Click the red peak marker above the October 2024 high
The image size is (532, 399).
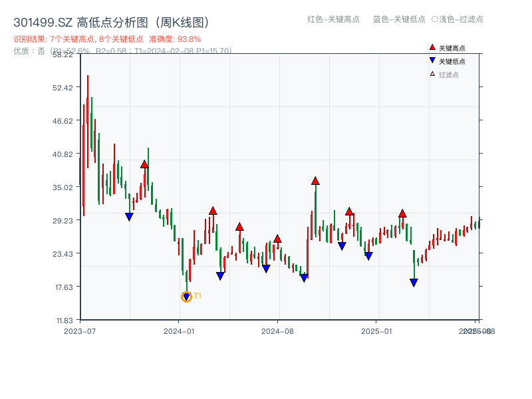315,180
